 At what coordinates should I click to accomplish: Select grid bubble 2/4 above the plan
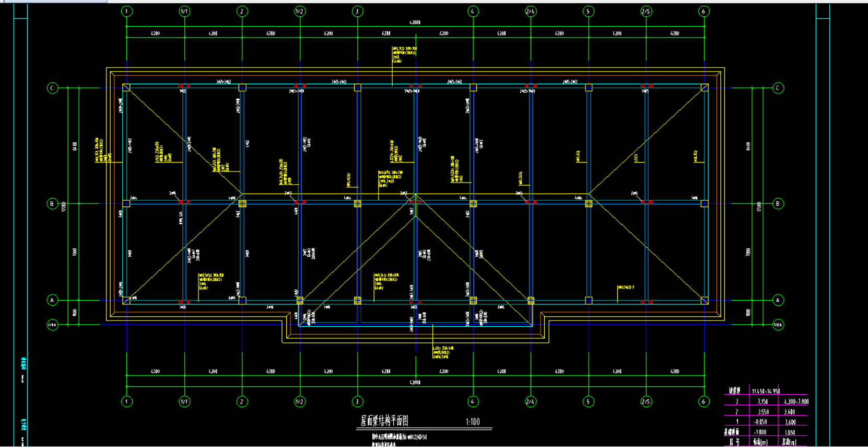[x=531, y=11]
